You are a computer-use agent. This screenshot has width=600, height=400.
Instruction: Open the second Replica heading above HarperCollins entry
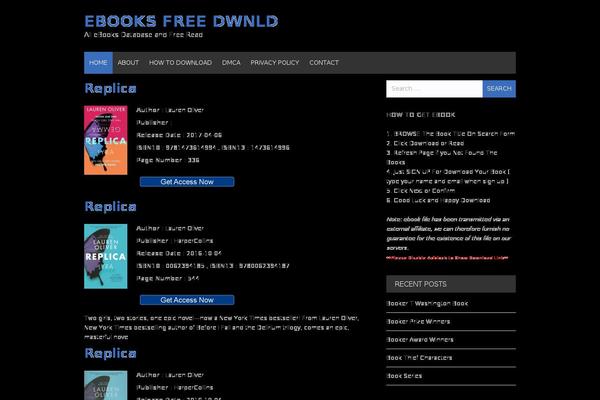click(x=110, y=206)
